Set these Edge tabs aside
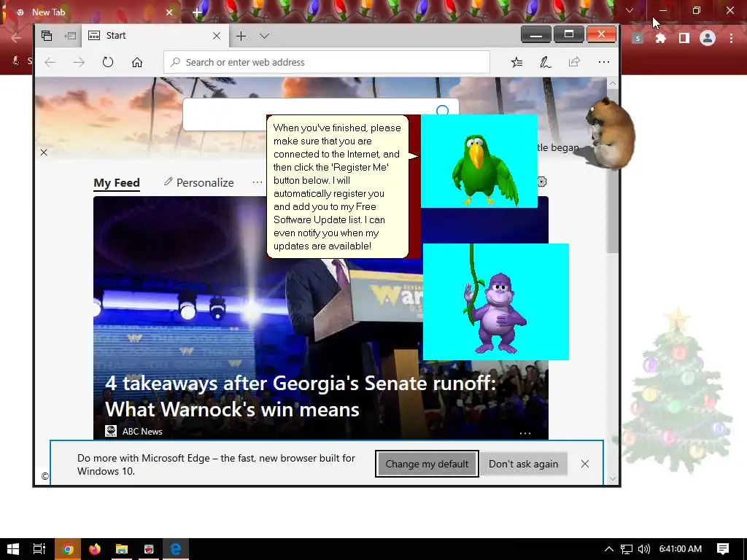The image size is (747, 560). point(70,36)
